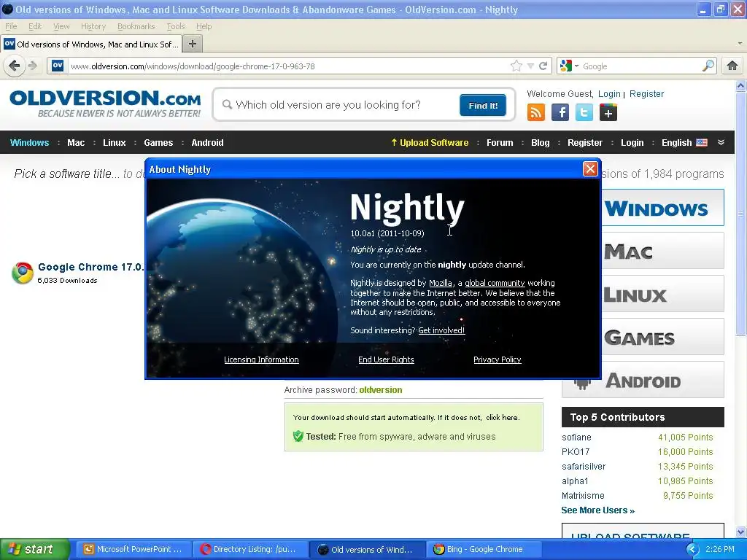
Task: Click the Linux sidebar category button
Action: (x=662, y=294)
